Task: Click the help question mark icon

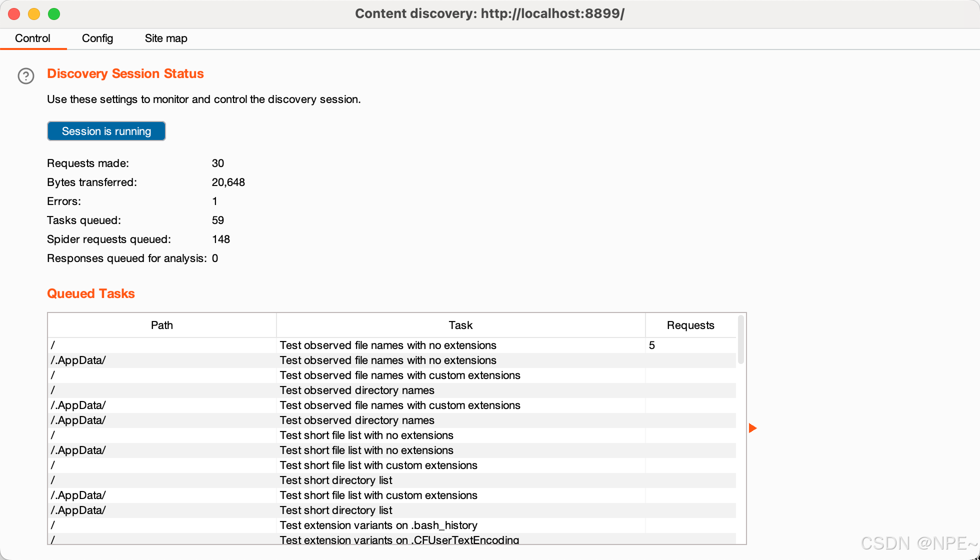Action: point(26,76)
